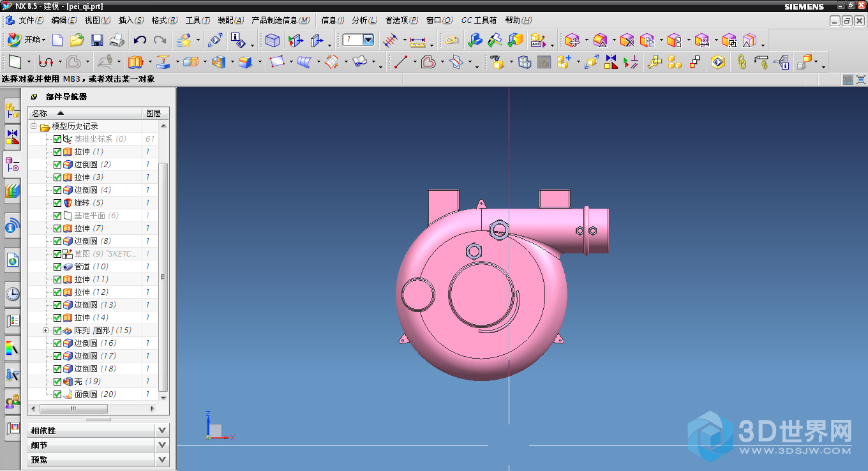Image resolution: width=868 pixels, height=471 pixels.
Task: Click the Move Face synchronous modeling icon
Action: point(572,41)
